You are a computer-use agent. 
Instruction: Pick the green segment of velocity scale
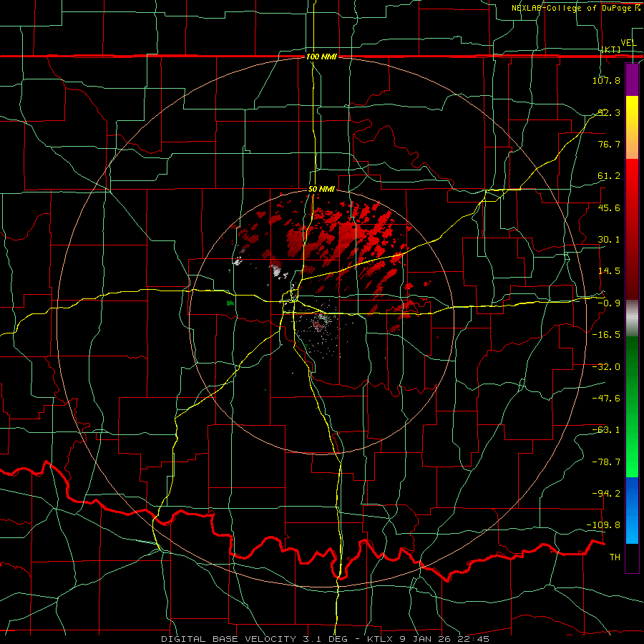click(x=632, y=406)
